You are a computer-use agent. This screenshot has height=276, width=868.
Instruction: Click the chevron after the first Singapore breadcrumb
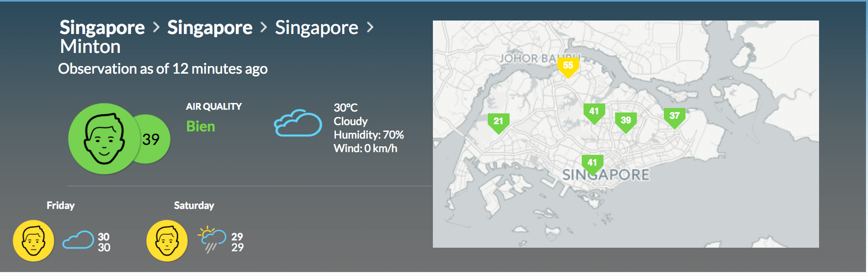[x=156, y=28]
